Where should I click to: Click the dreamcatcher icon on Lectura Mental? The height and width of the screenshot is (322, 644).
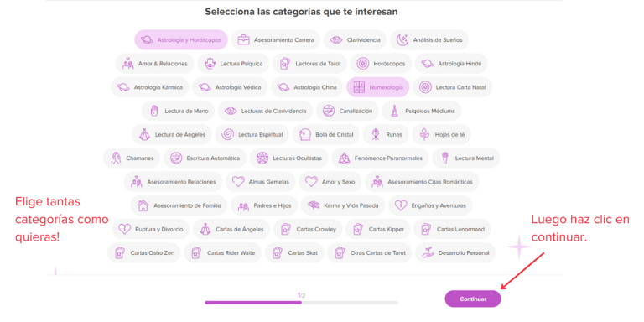pos(444,158)
